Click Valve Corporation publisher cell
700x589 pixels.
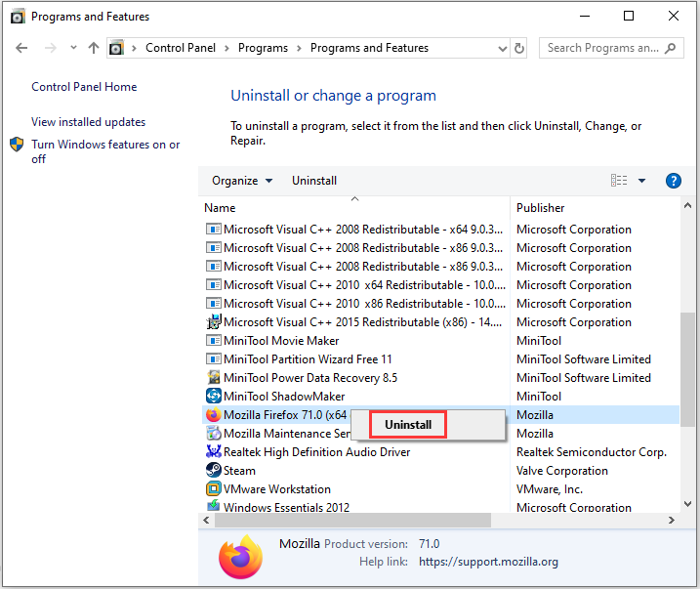562,471
